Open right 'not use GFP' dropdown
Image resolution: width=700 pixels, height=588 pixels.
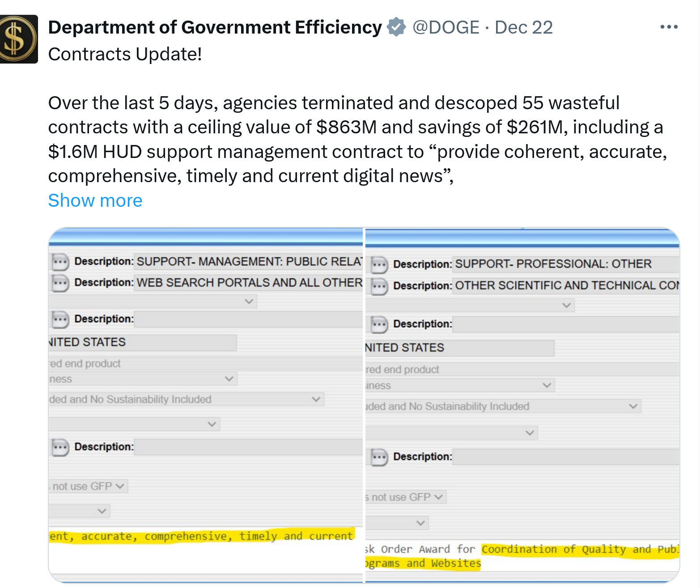click(438, 497)
